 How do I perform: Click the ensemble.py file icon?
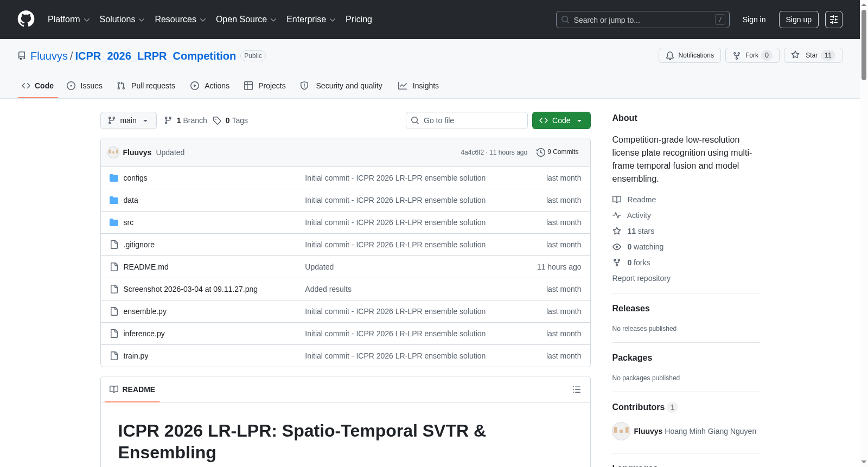[114, 311]
